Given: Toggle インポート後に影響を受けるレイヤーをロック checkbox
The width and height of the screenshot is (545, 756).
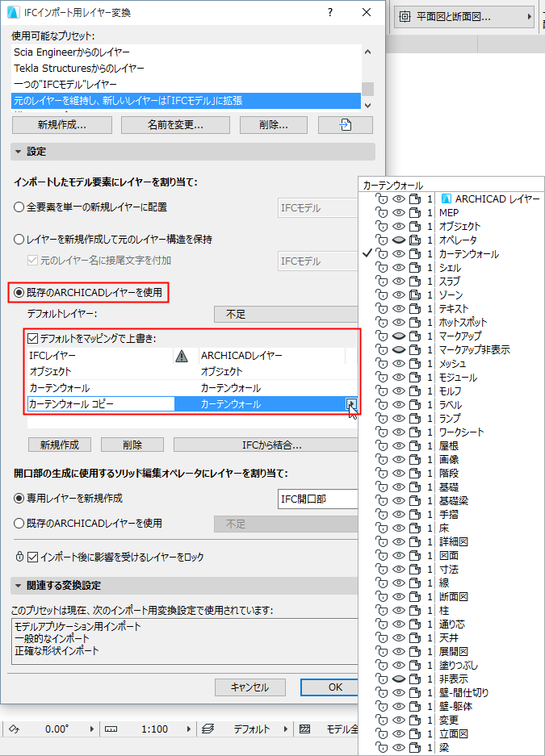Looking at the screenshot, I should (32, 557).
